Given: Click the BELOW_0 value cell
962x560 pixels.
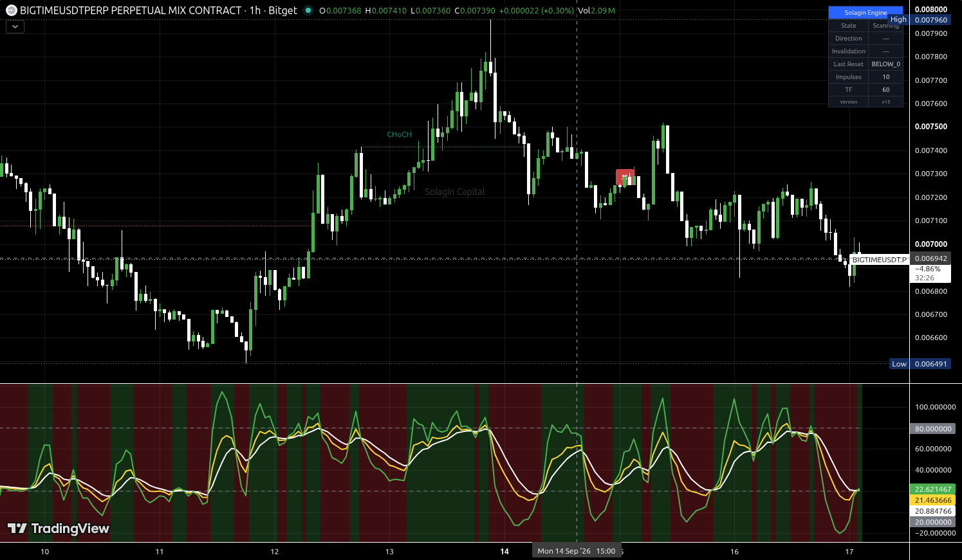Looking at the screenshot, I should pyautogui.click(x=885, y=64).
